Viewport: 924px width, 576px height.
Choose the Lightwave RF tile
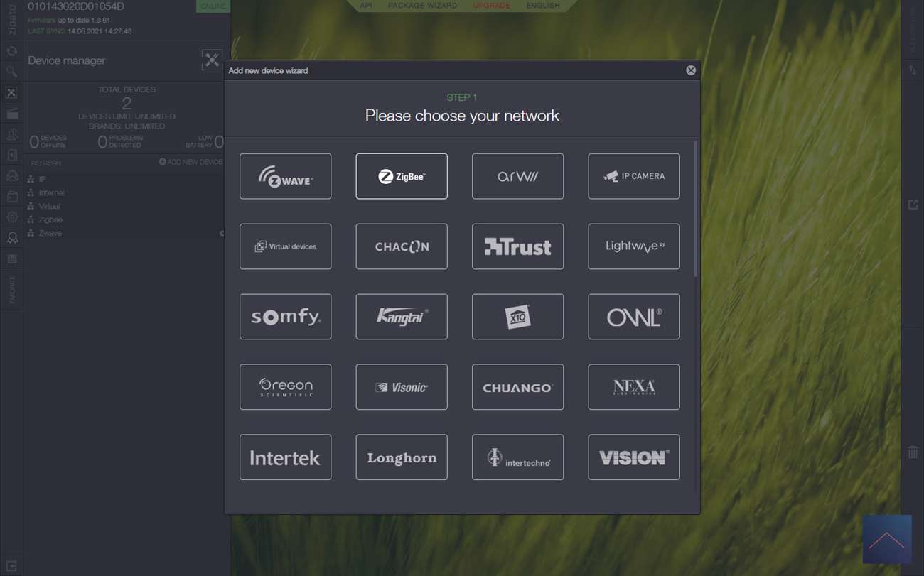point(634,246)
